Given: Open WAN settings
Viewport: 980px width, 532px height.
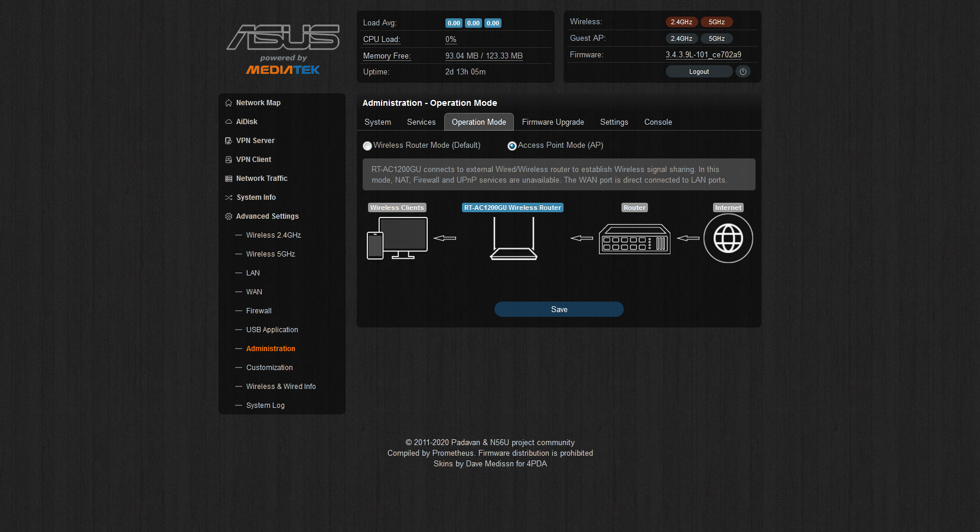Looking at the screenshot, I should coord(254,292).
